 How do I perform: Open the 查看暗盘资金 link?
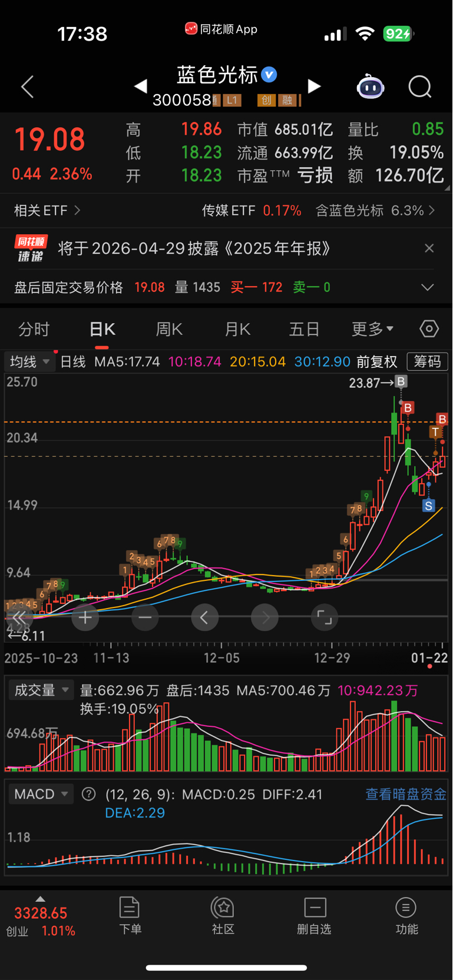[x=406, y=794]
